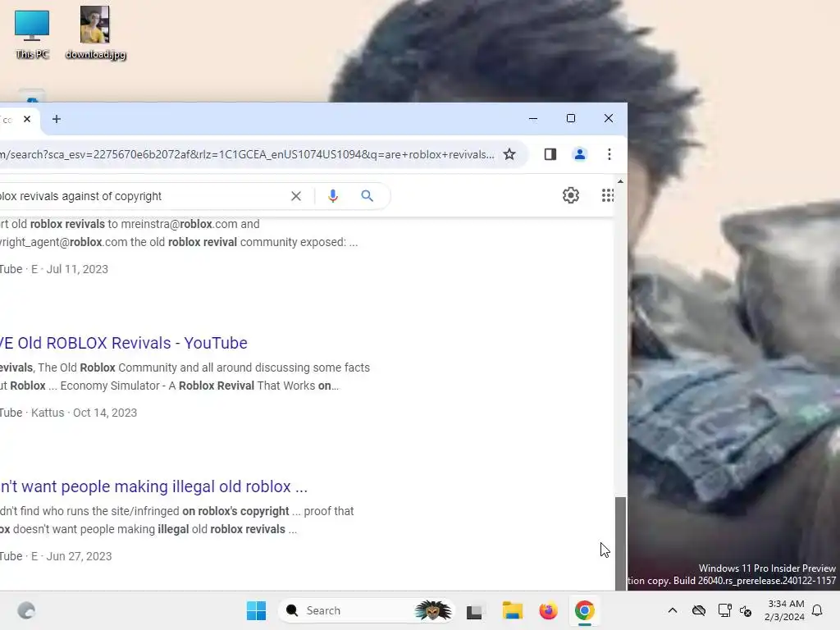
Task: Click the address bar URL
Action: click(247, 154)
